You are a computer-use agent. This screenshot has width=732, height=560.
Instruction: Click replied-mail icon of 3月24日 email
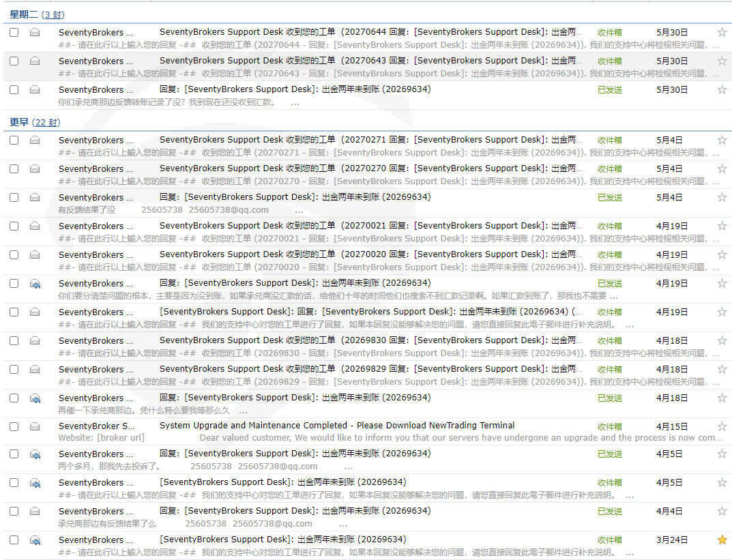pyautogui.click(x=35, y=540)
